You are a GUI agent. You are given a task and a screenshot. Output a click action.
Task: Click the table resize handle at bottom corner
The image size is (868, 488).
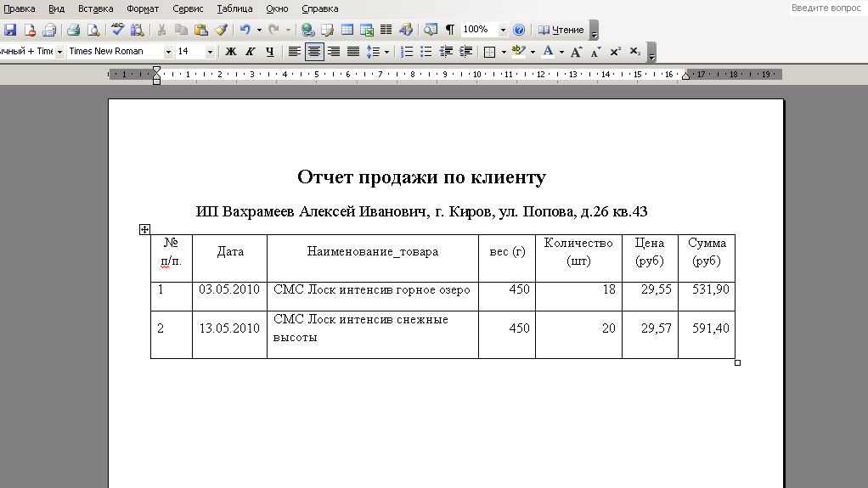pyautogui.click(x=737, y=363)
